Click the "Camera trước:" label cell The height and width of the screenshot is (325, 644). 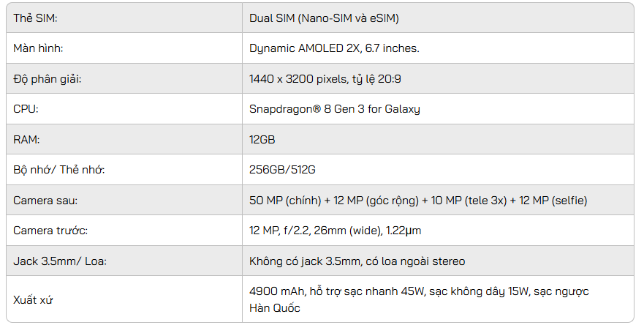(50, 231)
